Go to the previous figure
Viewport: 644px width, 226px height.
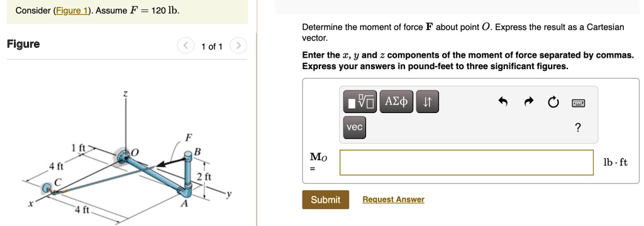coord(186,46)
